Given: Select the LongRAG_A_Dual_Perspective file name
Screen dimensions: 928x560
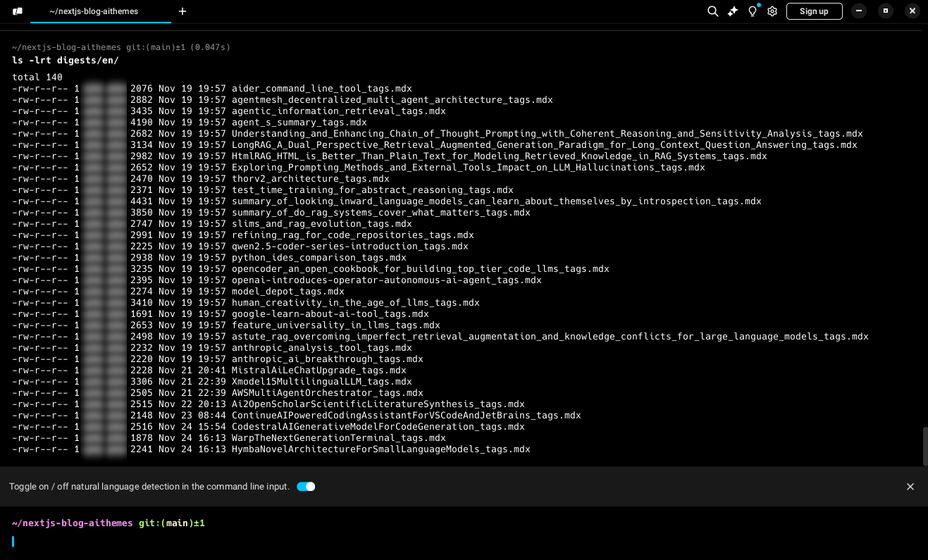Looking at the screenshot, I should point(545,145).
